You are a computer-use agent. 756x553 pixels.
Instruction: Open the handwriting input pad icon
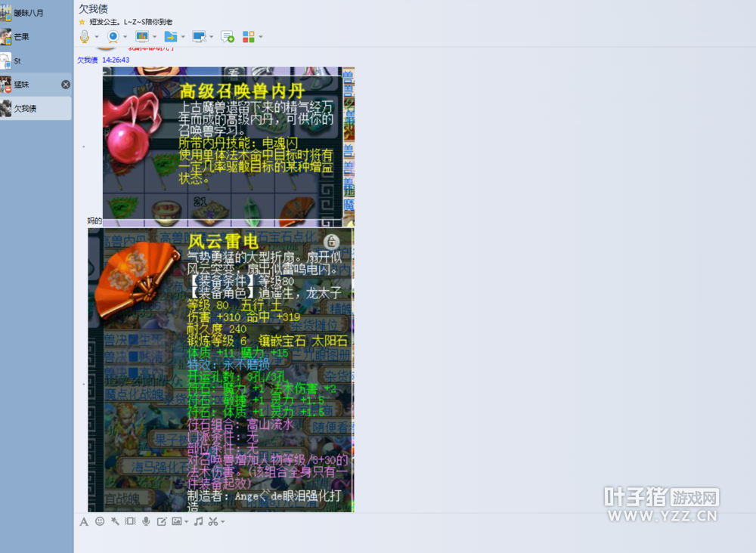click(162, 521)
